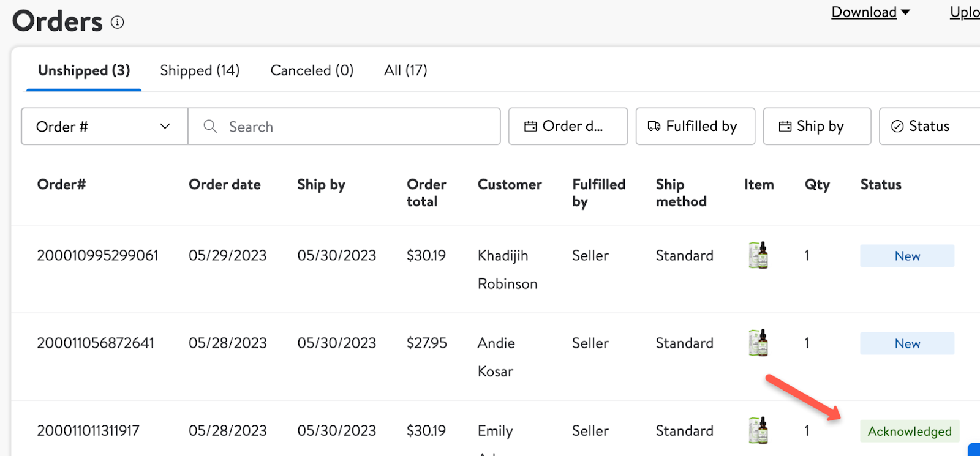Open product thumbnail for Andie Kosar order
Viewport: 980px width, 456px height.
coord(758,343)
